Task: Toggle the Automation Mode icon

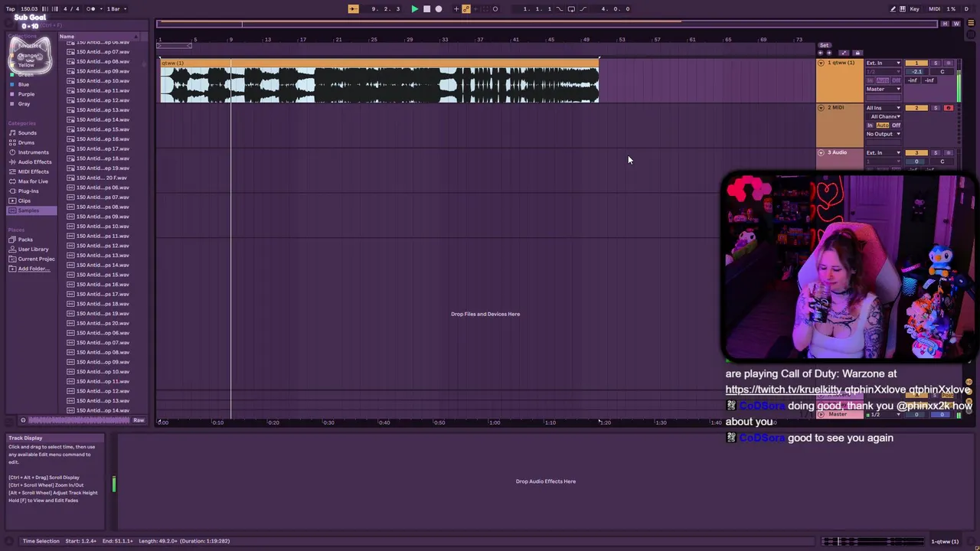Action: coord(844,53)
